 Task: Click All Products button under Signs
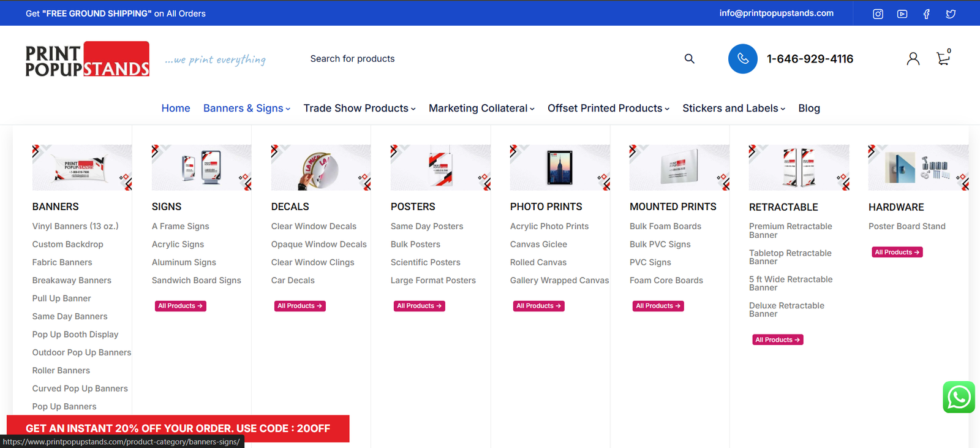(x=181, y=306)
